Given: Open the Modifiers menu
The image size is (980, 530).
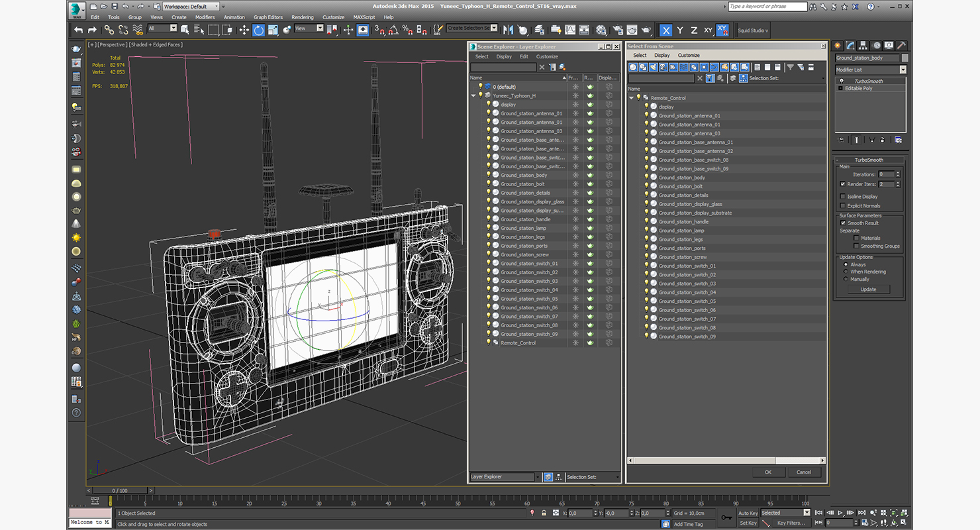Looking at the screenshot, I should [205, 17].
